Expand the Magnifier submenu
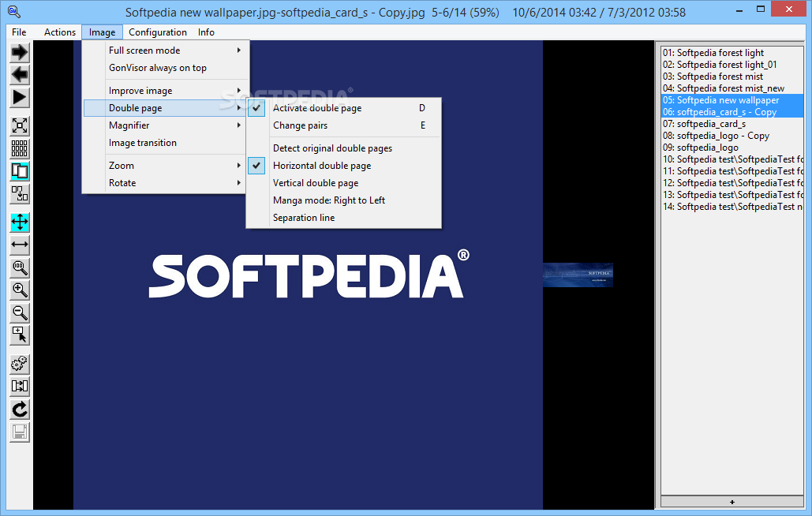Image resolution: width=812 pixels, height=516 pixels. 165,125
